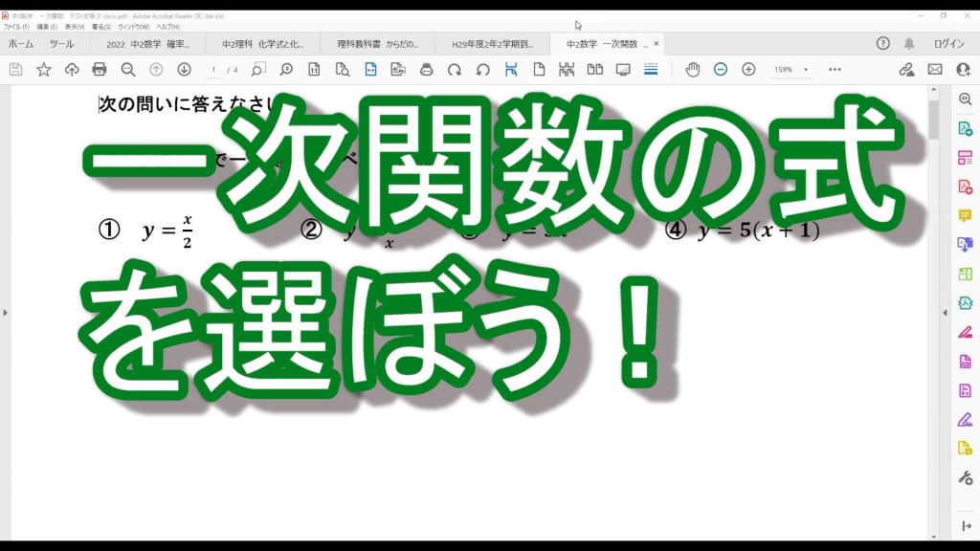
Task: Click the zoom in plus icon
Action: click(748, 69)
